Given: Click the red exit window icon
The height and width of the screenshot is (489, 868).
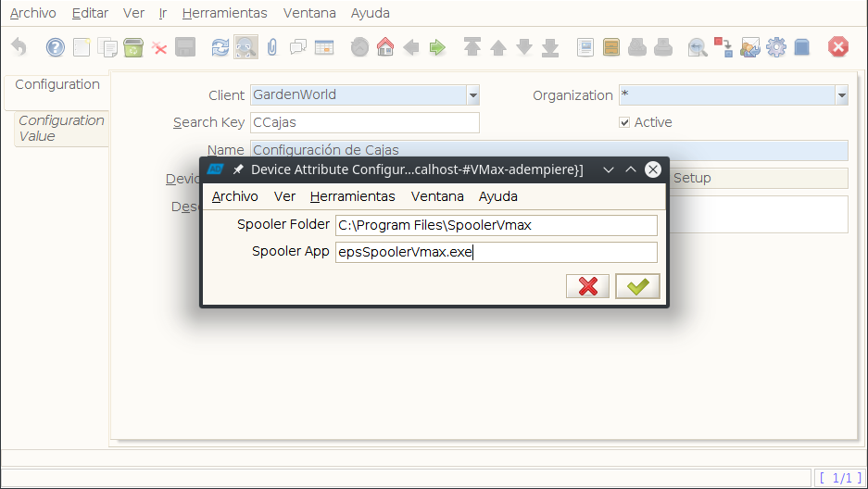Looking at the screenshot, I should pyautogui.click(x=838, y=47).
